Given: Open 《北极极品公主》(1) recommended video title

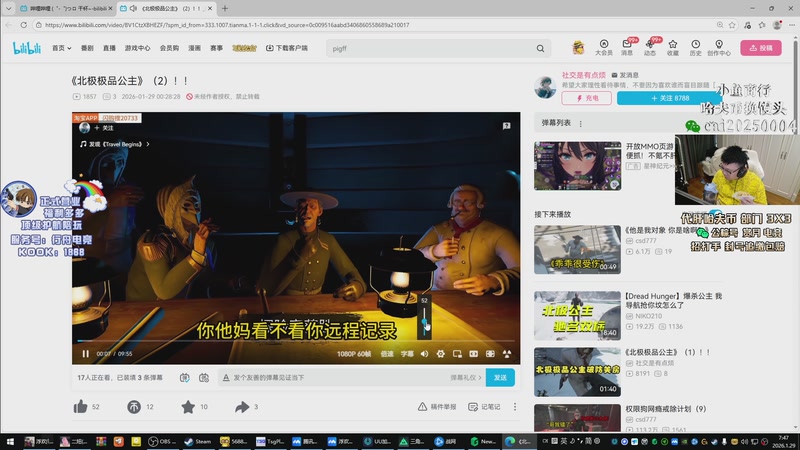Looking at the screenshot, I should click(668, 352).
